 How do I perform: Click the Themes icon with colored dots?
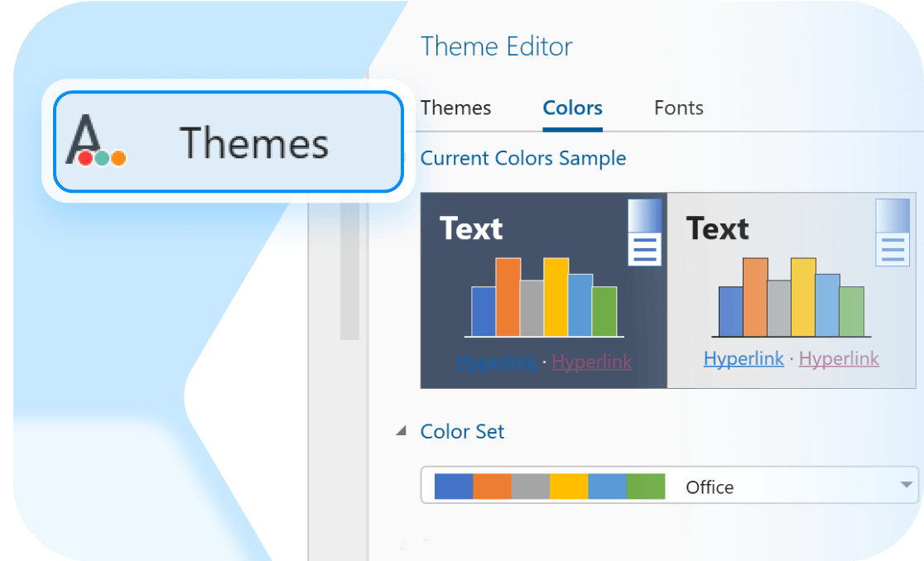click(95, 141)
